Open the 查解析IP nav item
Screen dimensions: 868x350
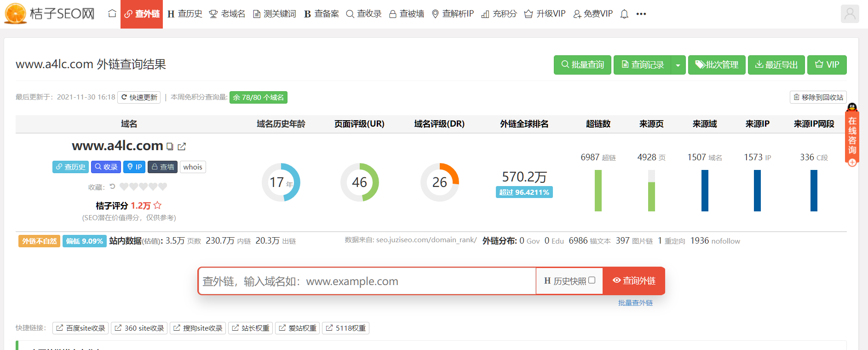[x=453, y=14]
